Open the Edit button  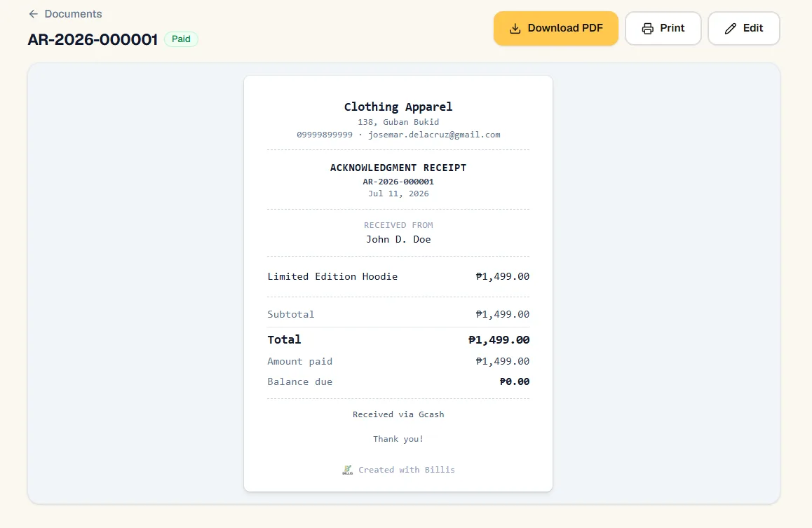[x=744, y=29]
